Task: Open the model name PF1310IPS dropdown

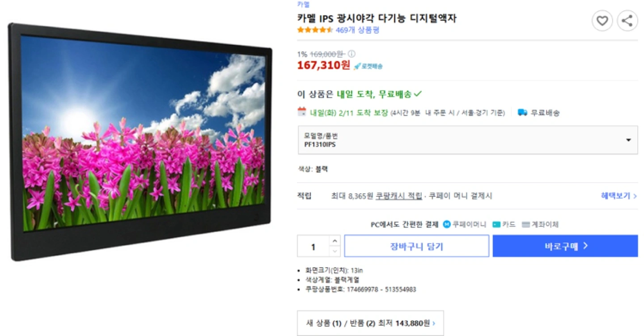Action: pyautogui.click(x=468, y=140)
